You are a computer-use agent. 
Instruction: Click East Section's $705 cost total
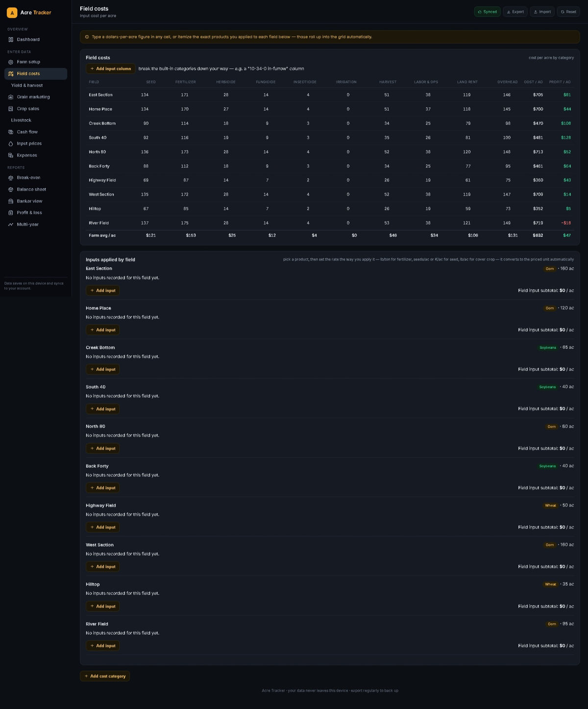point(538,95)
